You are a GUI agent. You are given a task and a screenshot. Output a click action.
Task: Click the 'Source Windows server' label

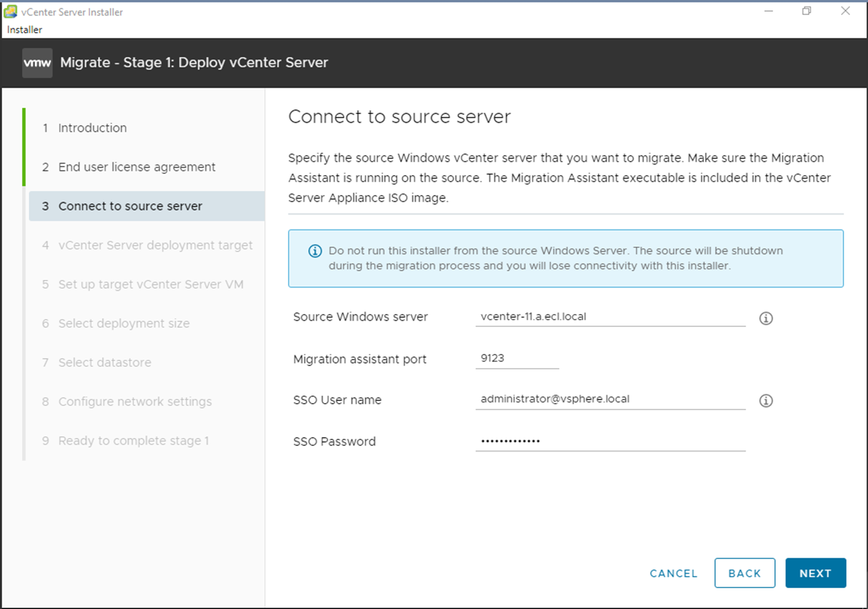pos(361,317)
